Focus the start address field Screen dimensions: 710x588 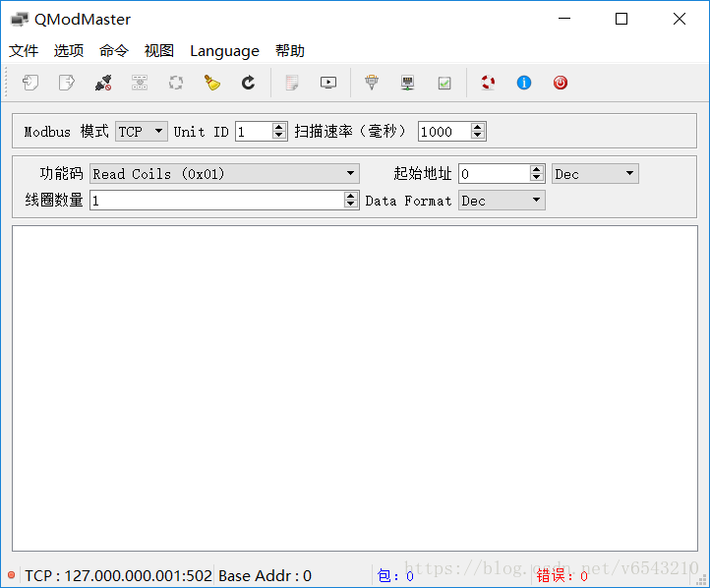point(495,174)
